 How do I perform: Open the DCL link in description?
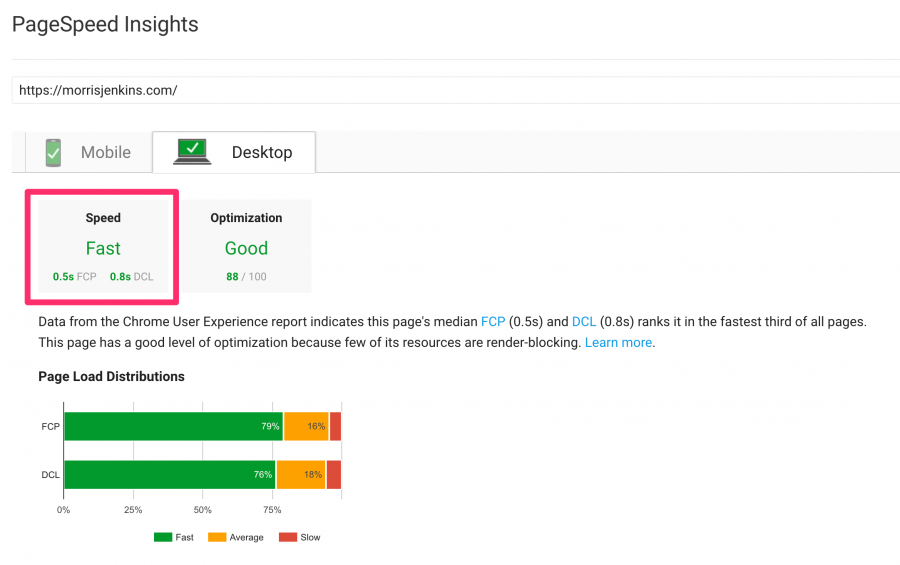(x=584, y=322)
